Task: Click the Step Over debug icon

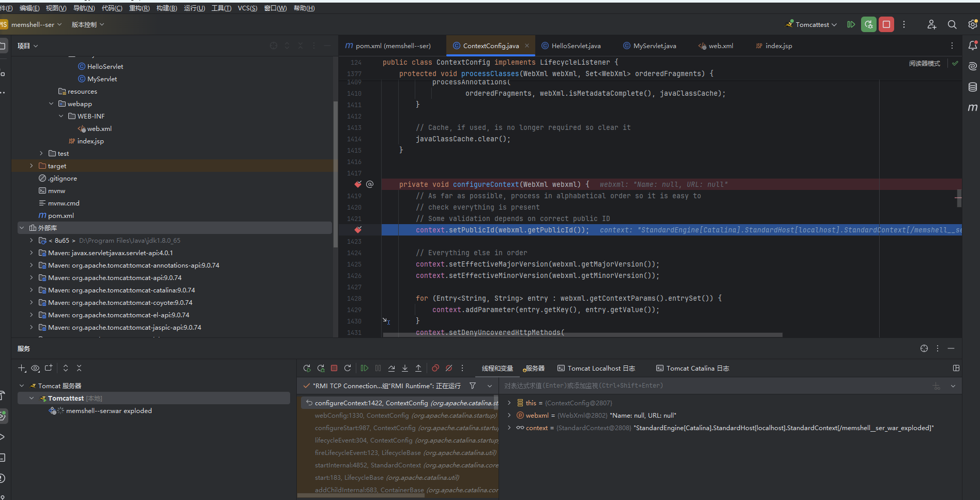Action: point(391,368)
